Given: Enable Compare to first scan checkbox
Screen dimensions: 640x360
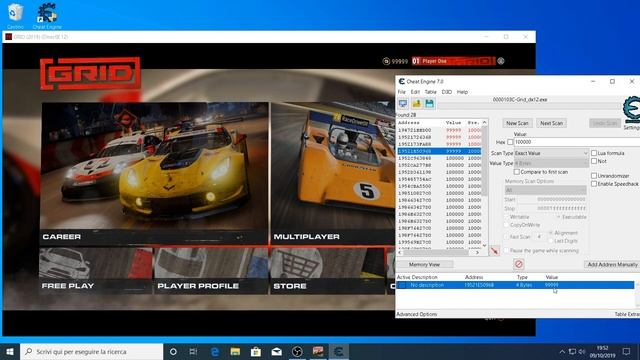Looking at the screenshot, I should pos(517,172).
